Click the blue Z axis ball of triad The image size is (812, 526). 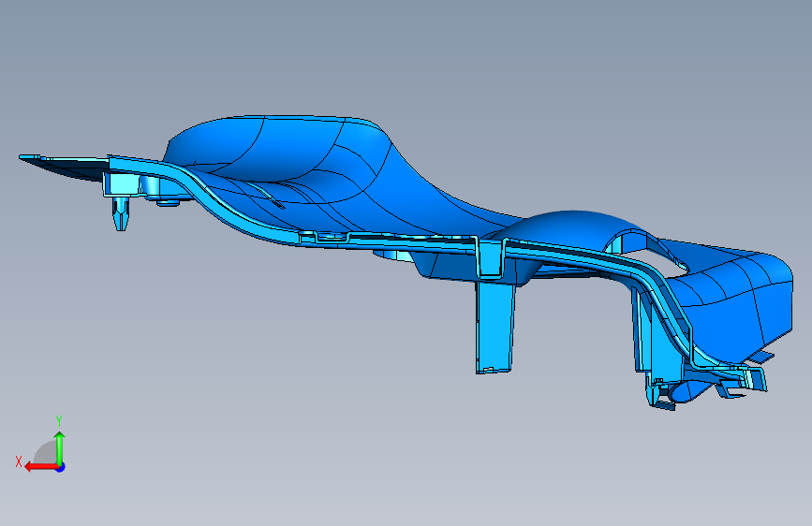(61, 468)
